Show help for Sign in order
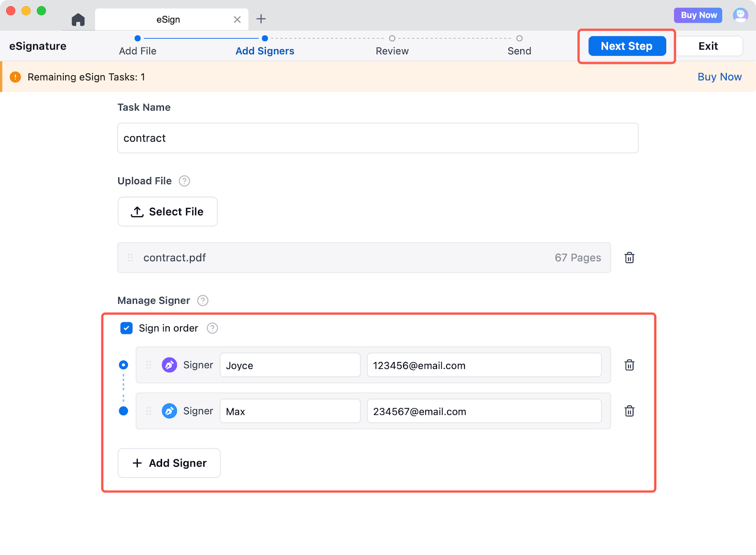This screenshot has width=756, height=555. pos(213,328)
